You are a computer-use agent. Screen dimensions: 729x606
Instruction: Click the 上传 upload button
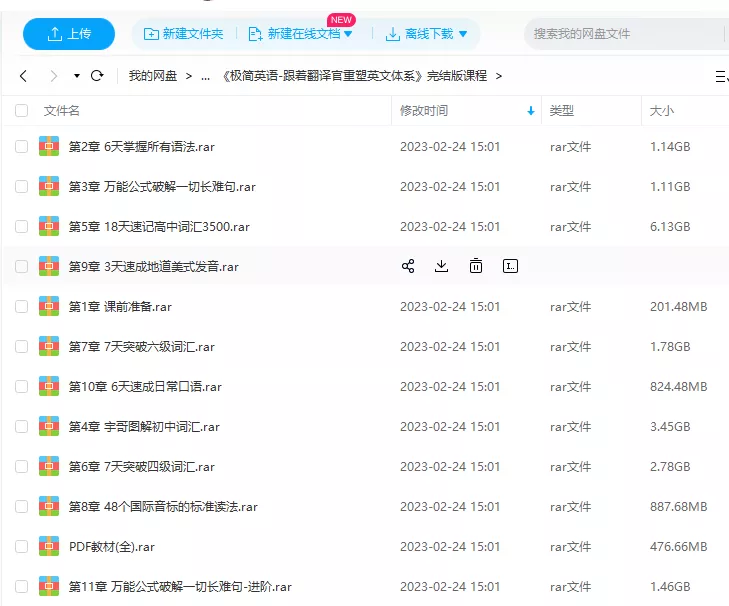[68, 34]
